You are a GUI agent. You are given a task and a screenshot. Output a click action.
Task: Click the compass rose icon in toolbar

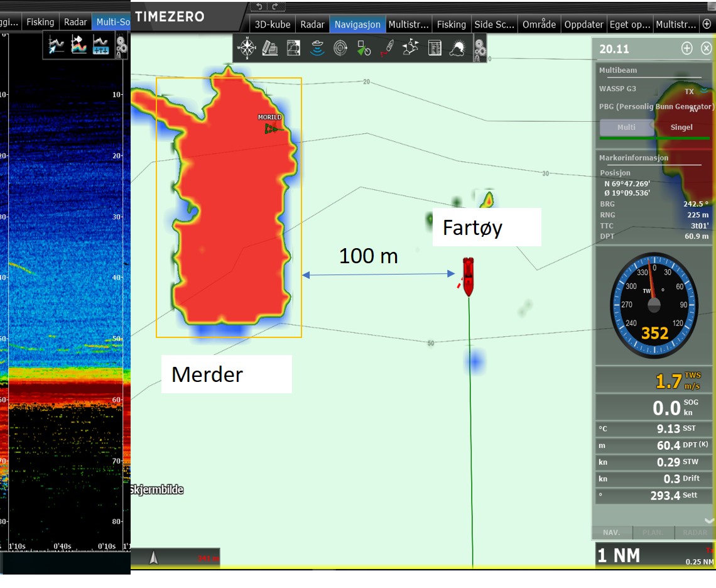(x=247, y=48)
